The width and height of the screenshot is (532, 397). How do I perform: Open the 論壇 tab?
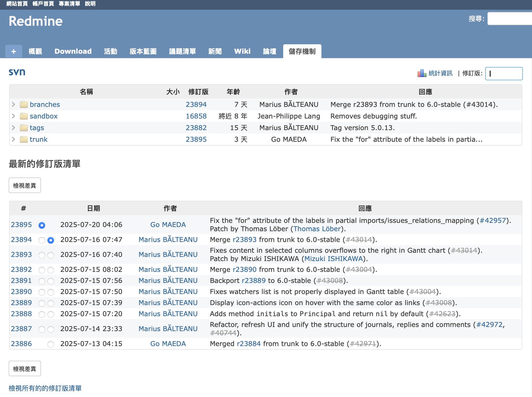(x=270, y=51)
